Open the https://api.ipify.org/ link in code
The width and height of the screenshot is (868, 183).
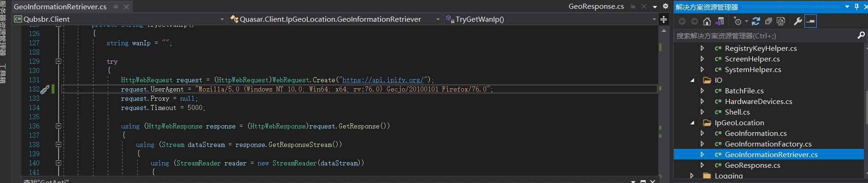(383, 80)
